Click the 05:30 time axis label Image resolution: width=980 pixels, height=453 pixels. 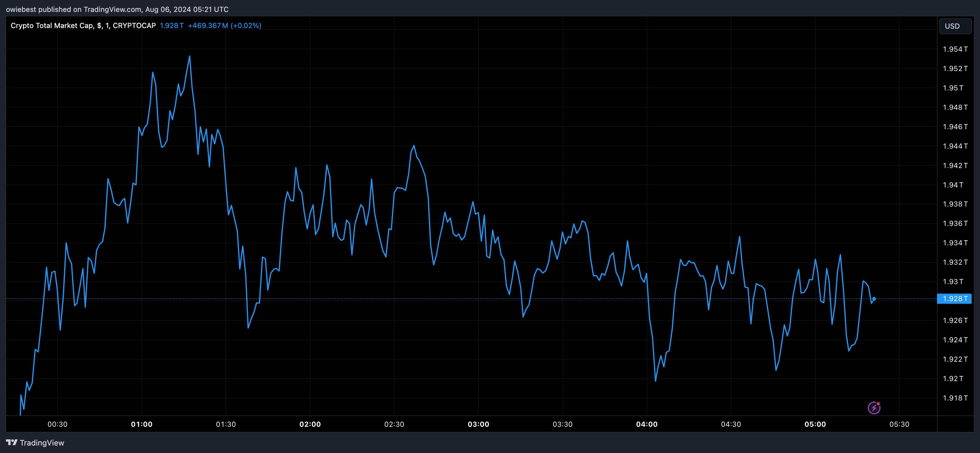(x=899, y=424)
